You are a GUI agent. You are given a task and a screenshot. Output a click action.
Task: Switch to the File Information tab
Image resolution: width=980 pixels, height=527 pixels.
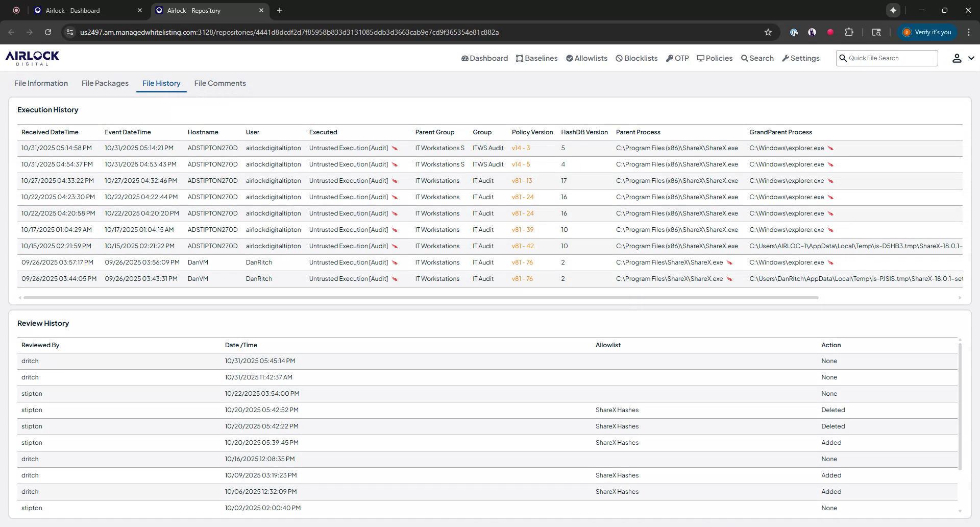(x=40, y=83)
